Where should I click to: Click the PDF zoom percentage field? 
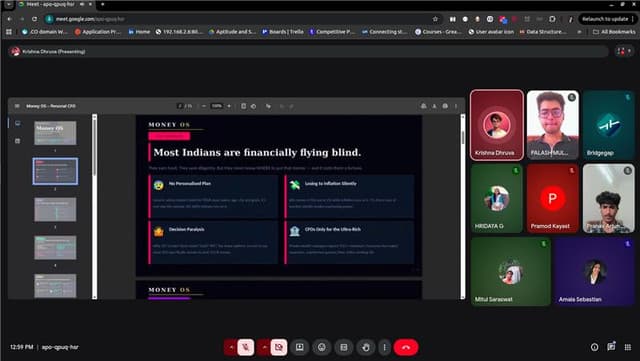pos(216,106)
